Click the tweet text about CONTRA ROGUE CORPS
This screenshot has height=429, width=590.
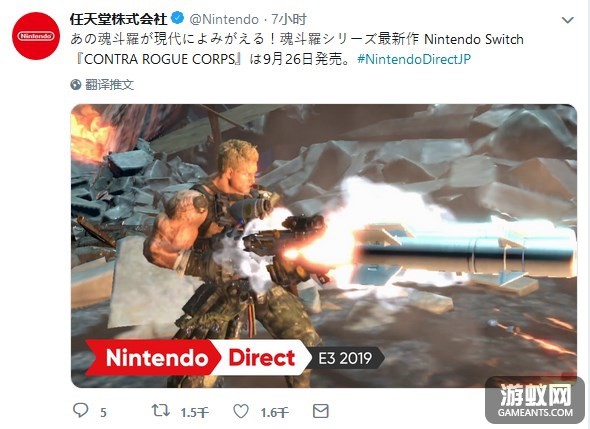pyautogui.click(x=297, y=49)
